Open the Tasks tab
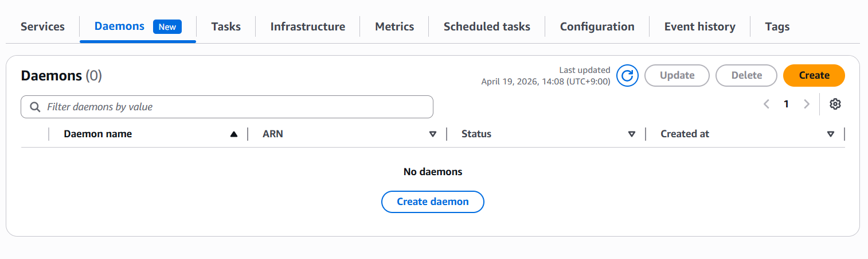 (x=226, y=26)
